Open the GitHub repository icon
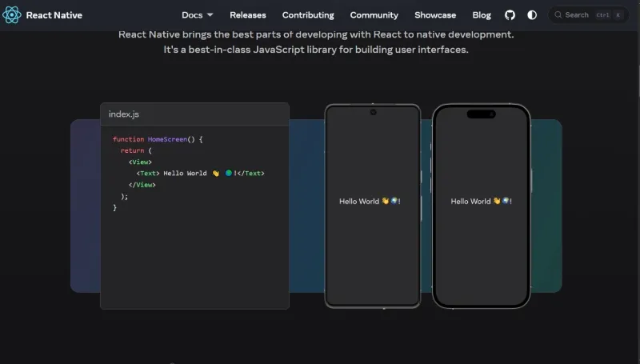The width and height of the screenshot is (640, 364). tap(510, 15)
